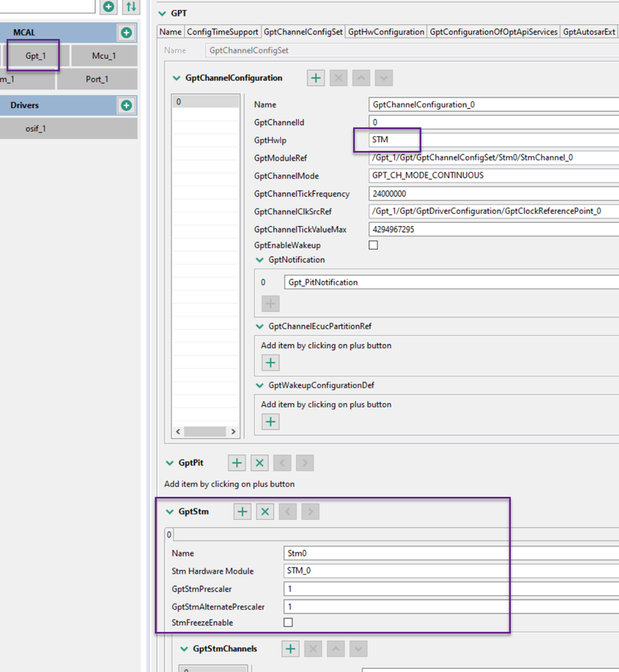
Task: Click the Gpt_PitNotification field
Action: click(451, 282)
